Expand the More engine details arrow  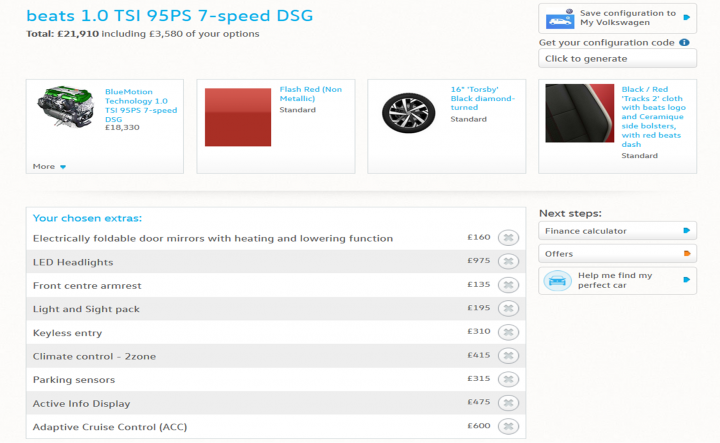(x=63, y=167)
